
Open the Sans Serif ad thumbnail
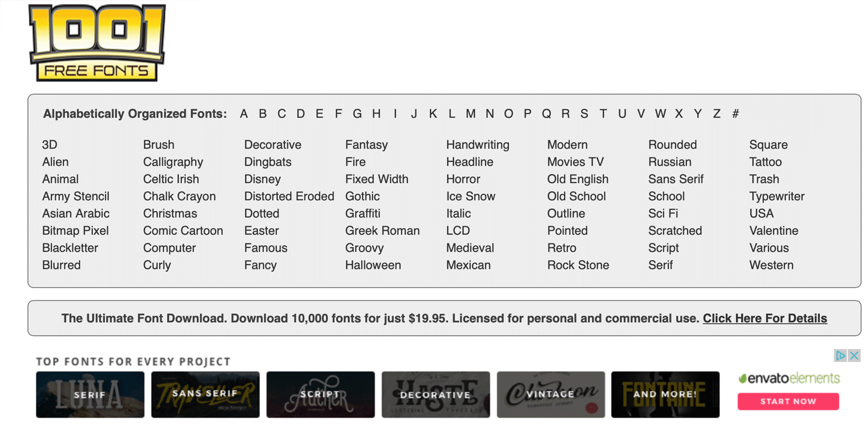tap(205, 394)
